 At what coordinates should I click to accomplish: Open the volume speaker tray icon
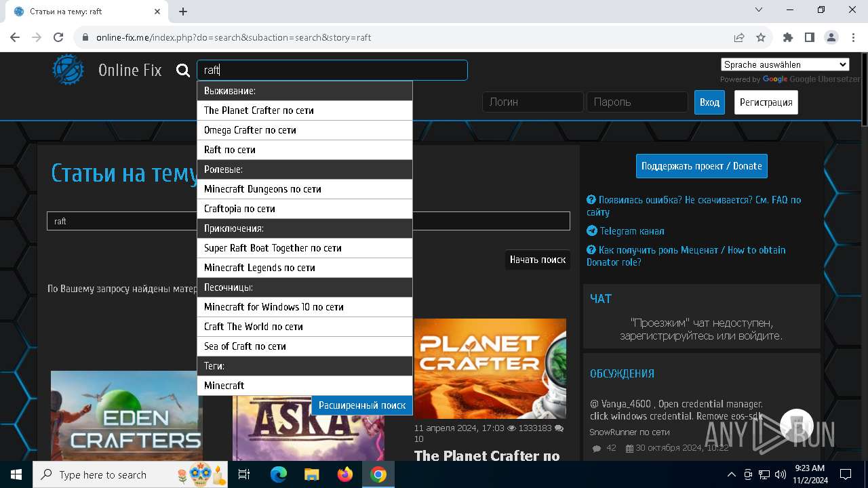pyautogui.click(x=780, y=474)
